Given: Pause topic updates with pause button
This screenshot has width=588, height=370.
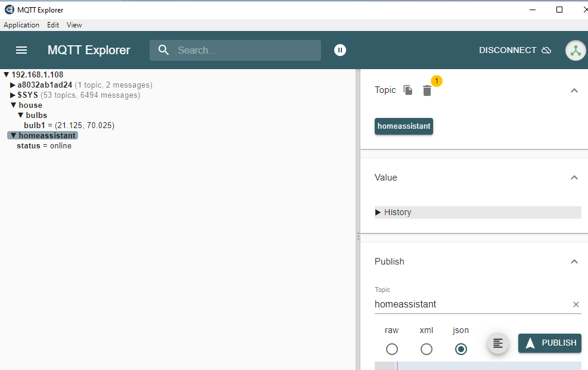Looking at the screenshot, I should click(340, 50).
